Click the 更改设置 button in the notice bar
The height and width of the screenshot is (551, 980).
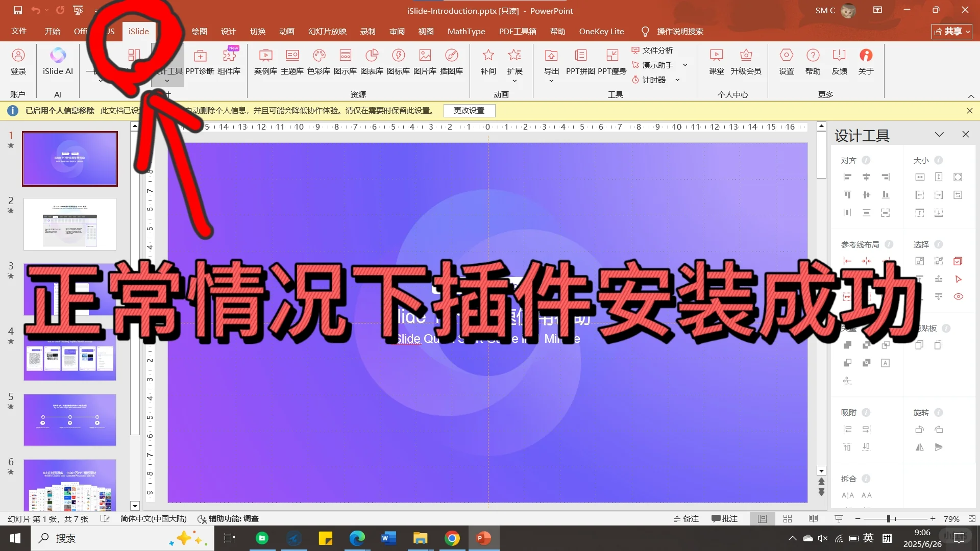[x=469, y=111]
